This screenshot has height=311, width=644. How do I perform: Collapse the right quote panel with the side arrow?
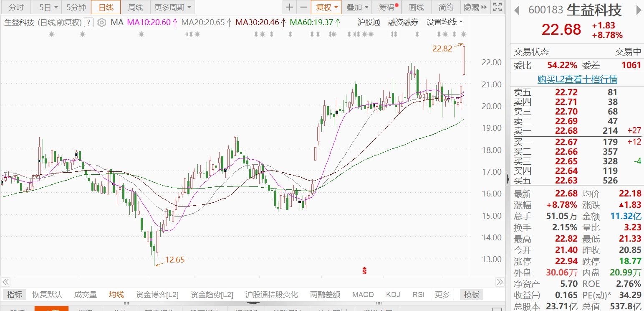(508, 179)
